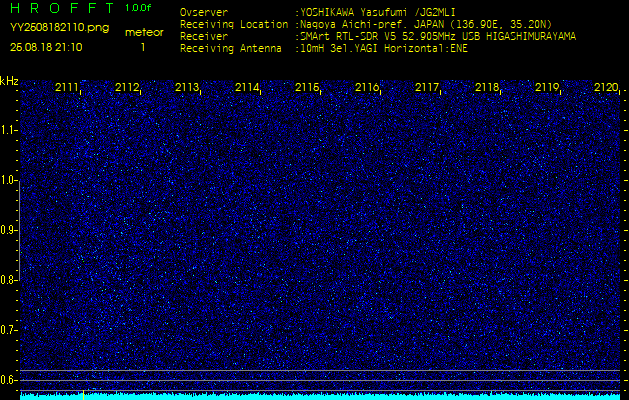Click the Ovserver label

click(204, 12)
